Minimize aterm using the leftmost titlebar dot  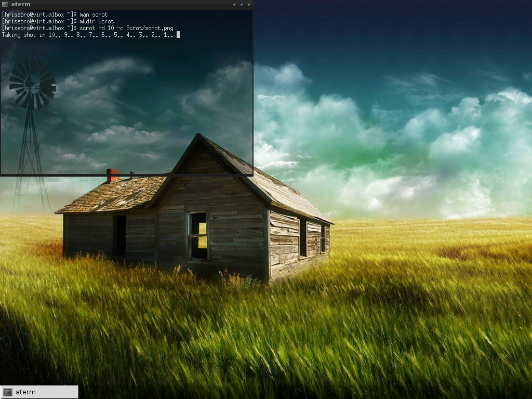click(x=234, y=5)
